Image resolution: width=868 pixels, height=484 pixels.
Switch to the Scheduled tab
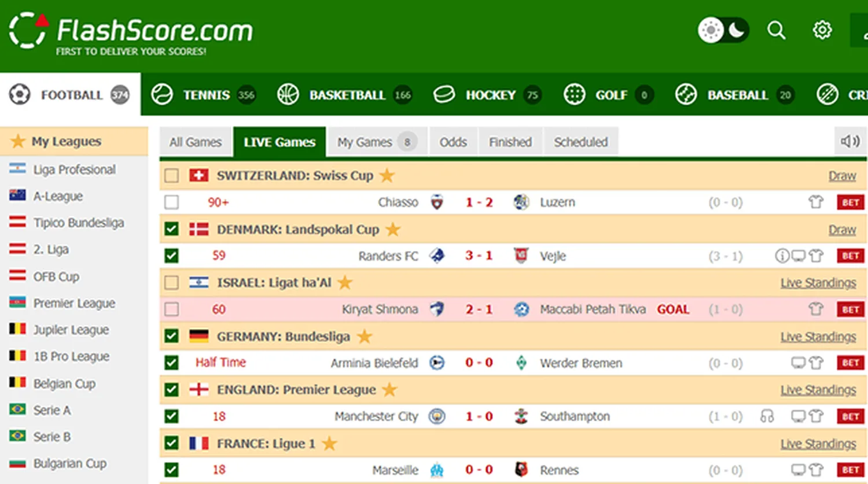(x=581, y=142)
